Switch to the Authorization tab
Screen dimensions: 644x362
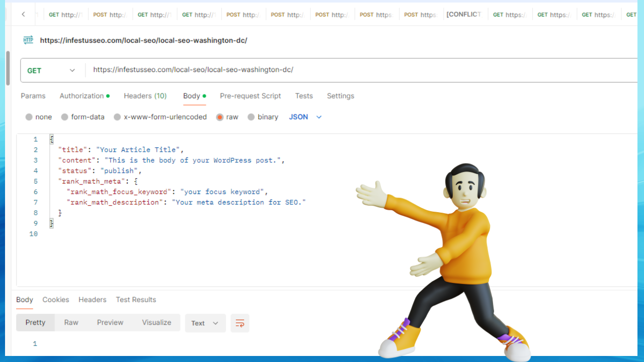[x=85, y=96]
